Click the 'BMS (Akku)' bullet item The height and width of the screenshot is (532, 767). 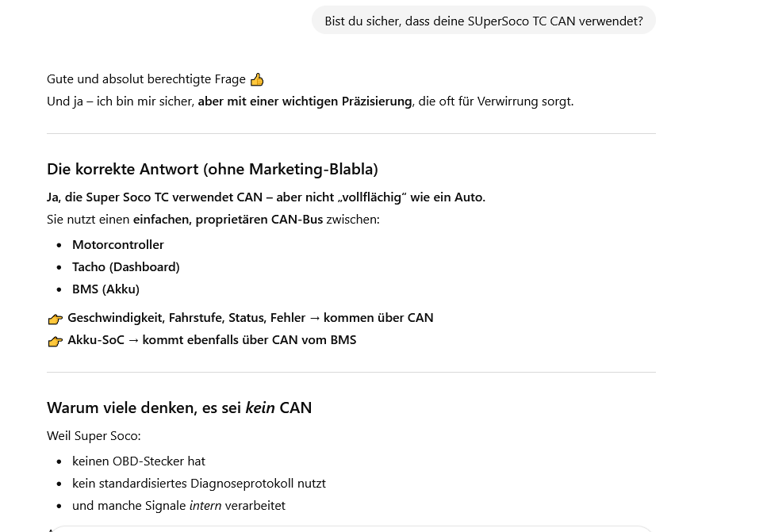(105, 289)
